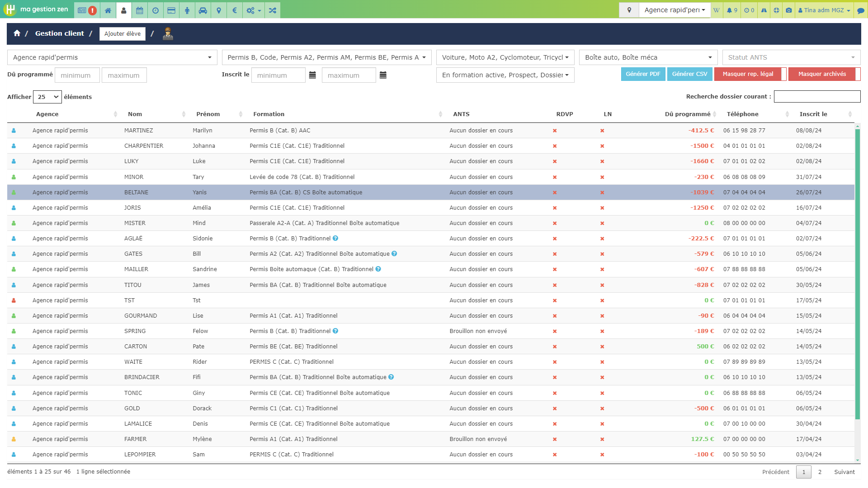Image resolution: width=868 pixels, height=488 pixels.
Task: Expand the Agence rapid'permis filter combo box
Action: click(112, 57)
